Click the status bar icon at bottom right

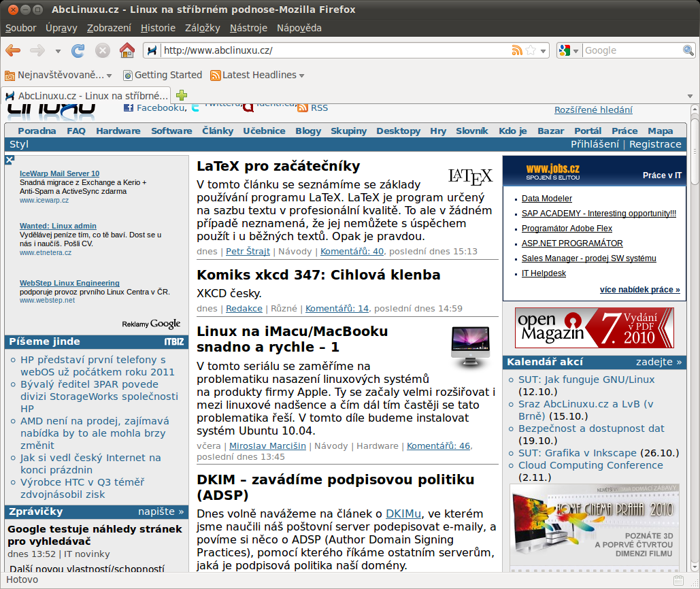pyautogui.click(x=679, y=580)
